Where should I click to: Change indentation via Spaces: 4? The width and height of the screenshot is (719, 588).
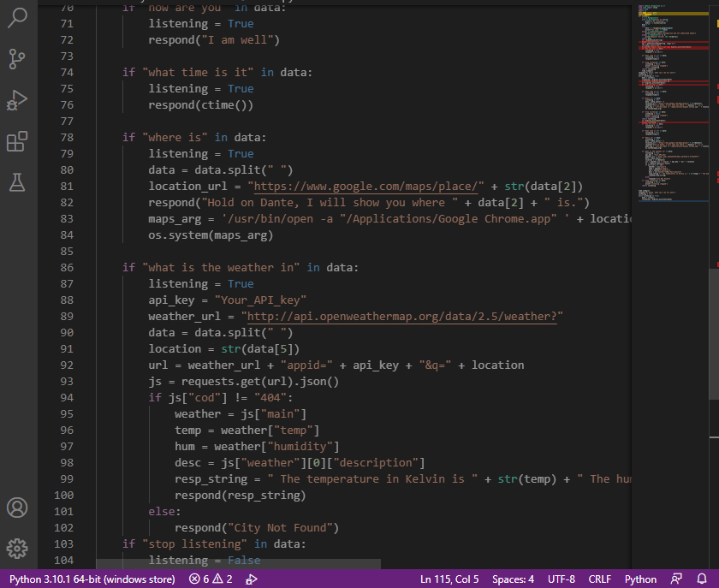click(x=512, y=578)
